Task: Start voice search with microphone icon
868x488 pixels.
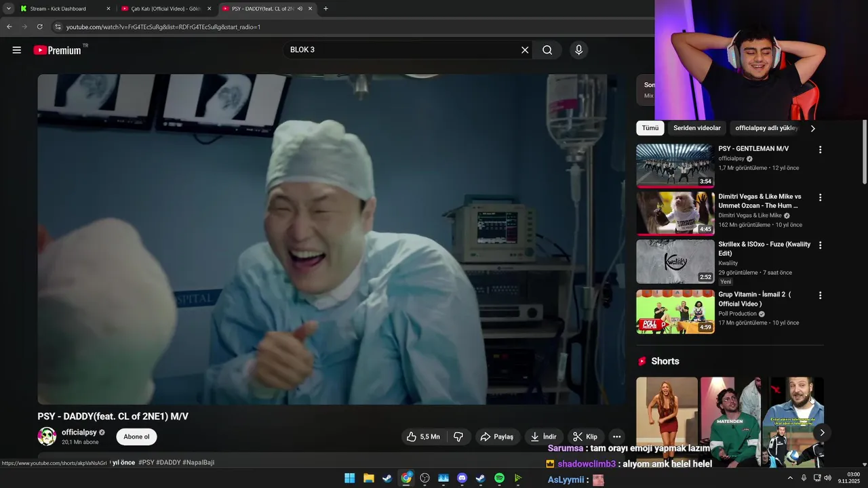Action: coord(578,50)
